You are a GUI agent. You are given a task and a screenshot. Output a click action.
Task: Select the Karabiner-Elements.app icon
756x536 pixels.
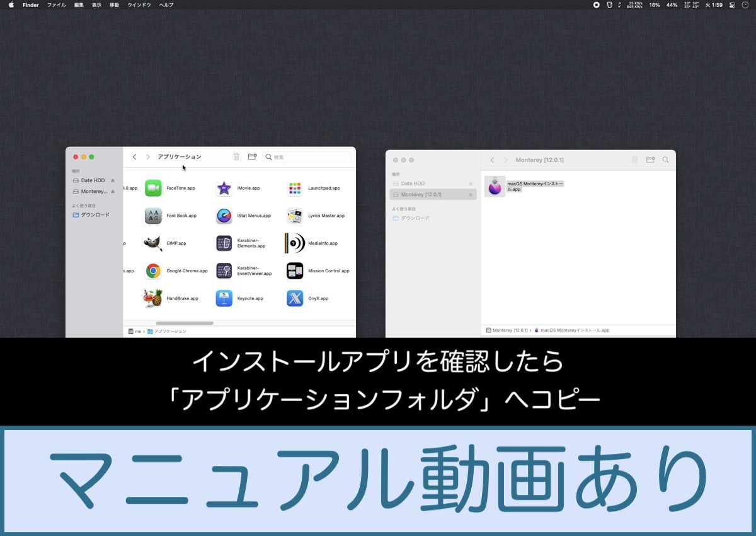pos(224,243)
